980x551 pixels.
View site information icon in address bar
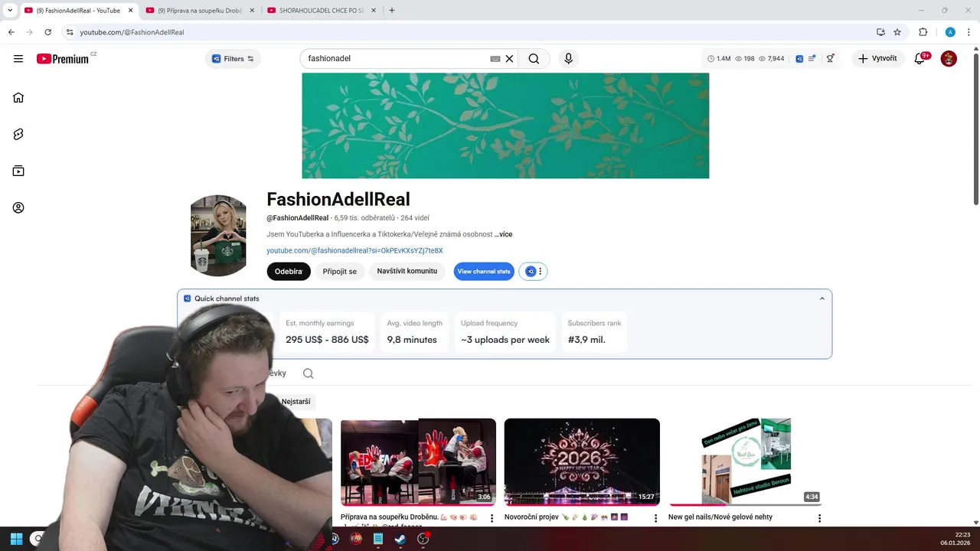[x=70, y=32]
